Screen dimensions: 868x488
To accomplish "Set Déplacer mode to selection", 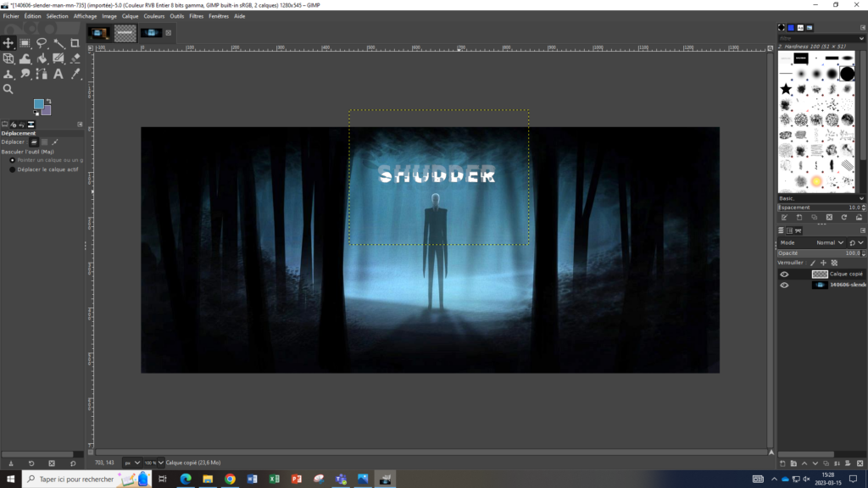I will pyautogui.click(x=45, y=142).
